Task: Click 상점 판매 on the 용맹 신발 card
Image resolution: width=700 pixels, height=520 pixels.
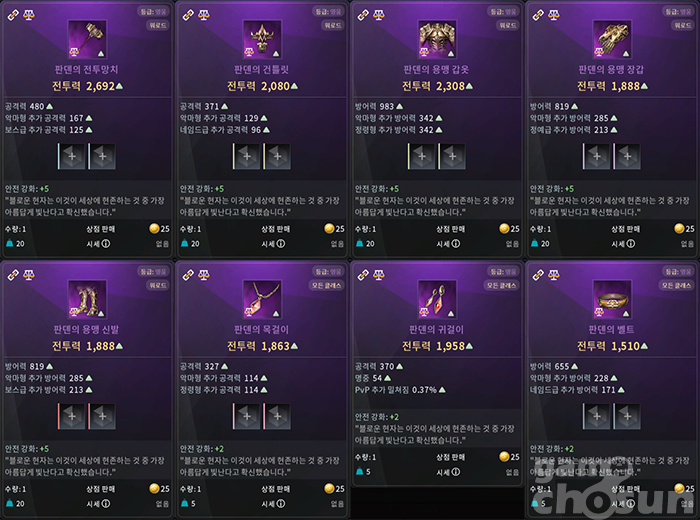Action: [100, 489]
